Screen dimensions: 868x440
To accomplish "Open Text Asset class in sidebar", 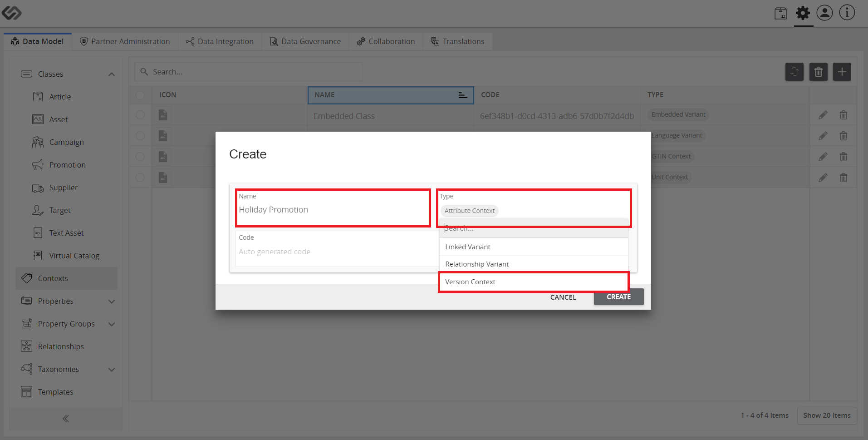I will (x=66, y=233).
